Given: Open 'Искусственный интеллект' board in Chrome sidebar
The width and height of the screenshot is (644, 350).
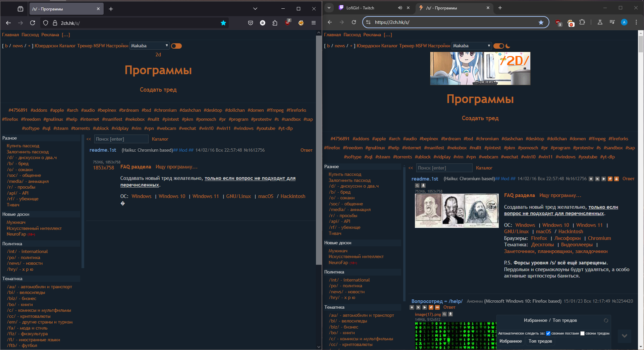Looking at the screenshot, I should (x=356, y=257).
